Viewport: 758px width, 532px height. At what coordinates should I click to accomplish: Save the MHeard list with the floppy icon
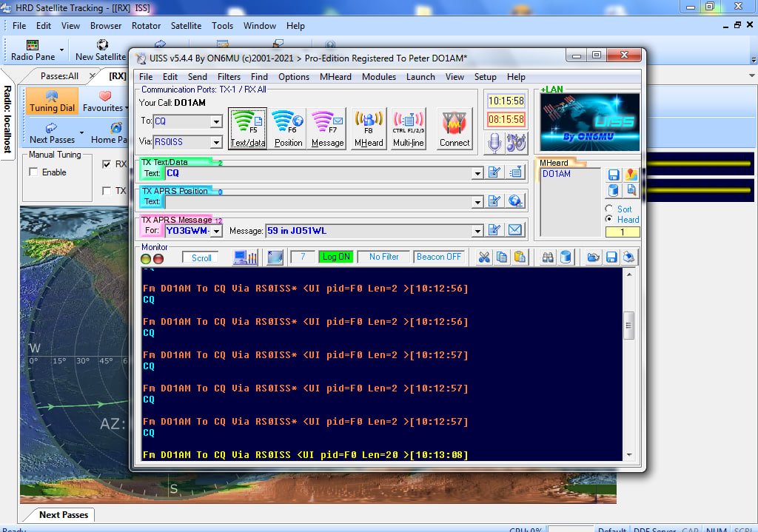tap(614, 175)
